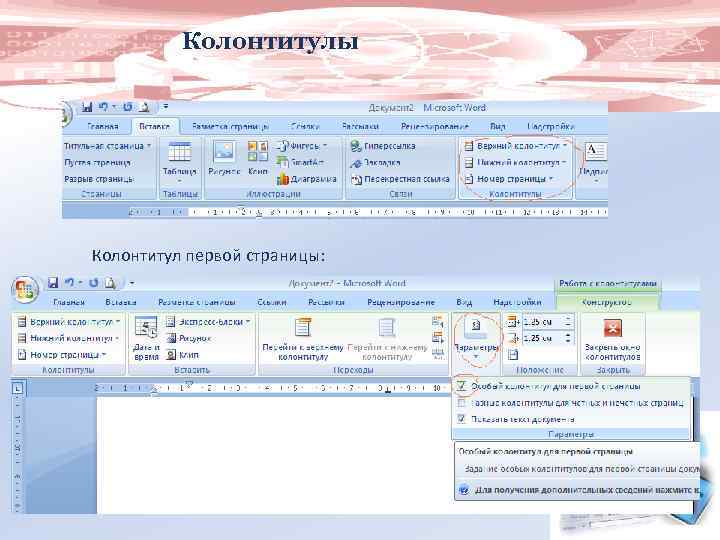Click the alignment tab icon below the 1,25 см fields
This screenshot has height=540, width=720.
click(x=513, y=355)
